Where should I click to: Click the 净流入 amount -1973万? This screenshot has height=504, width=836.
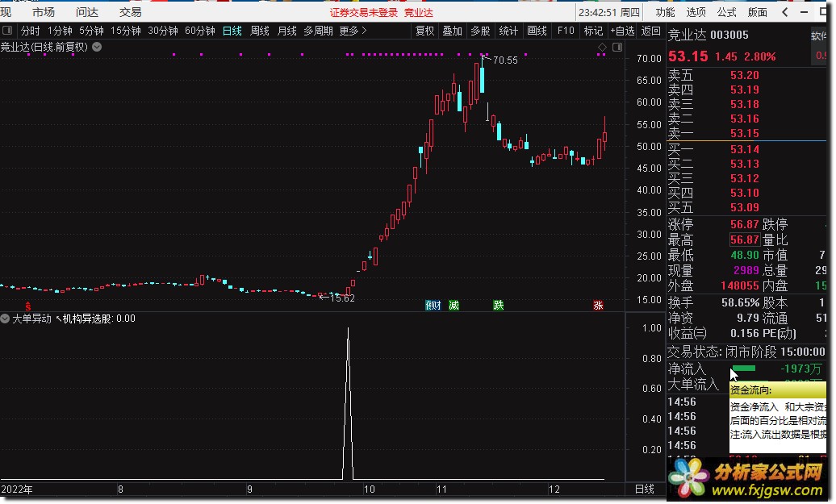800,369
